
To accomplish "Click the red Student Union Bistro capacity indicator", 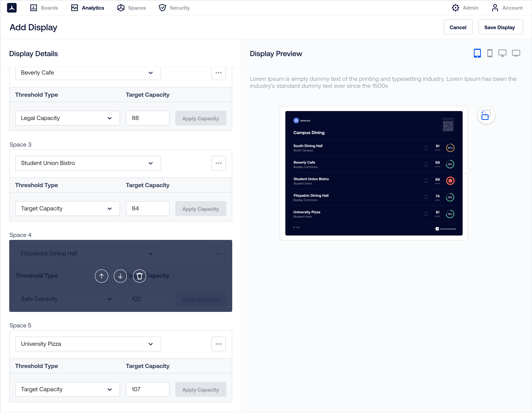I will tap(450, 181).
